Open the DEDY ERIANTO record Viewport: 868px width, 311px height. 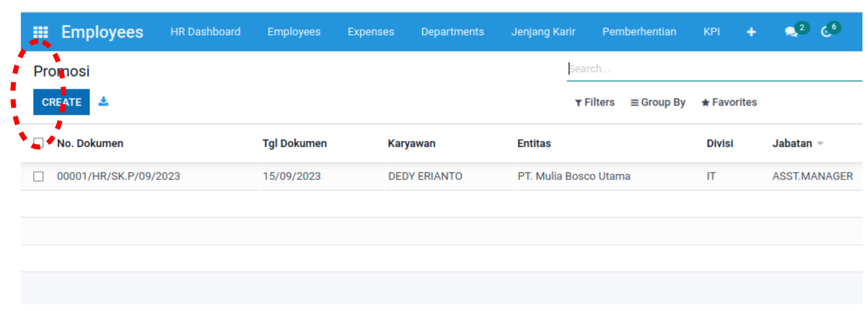tap(425, 176)
